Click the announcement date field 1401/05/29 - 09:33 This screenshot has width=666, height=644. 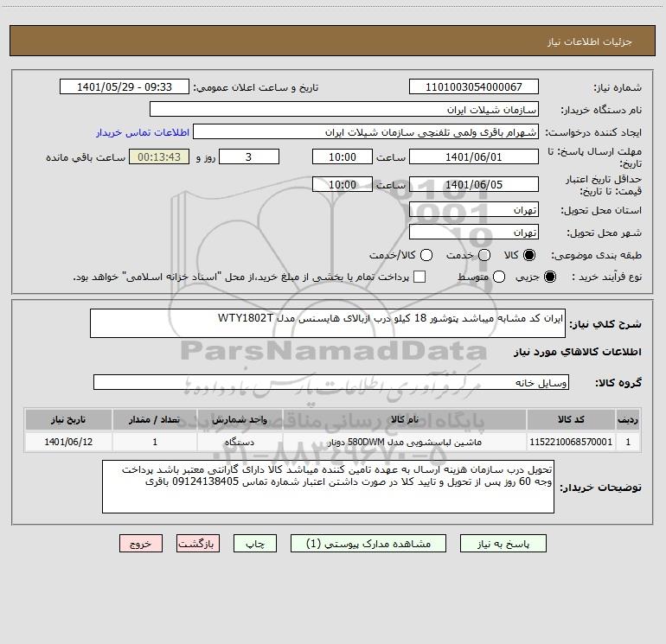coord(125,86)
